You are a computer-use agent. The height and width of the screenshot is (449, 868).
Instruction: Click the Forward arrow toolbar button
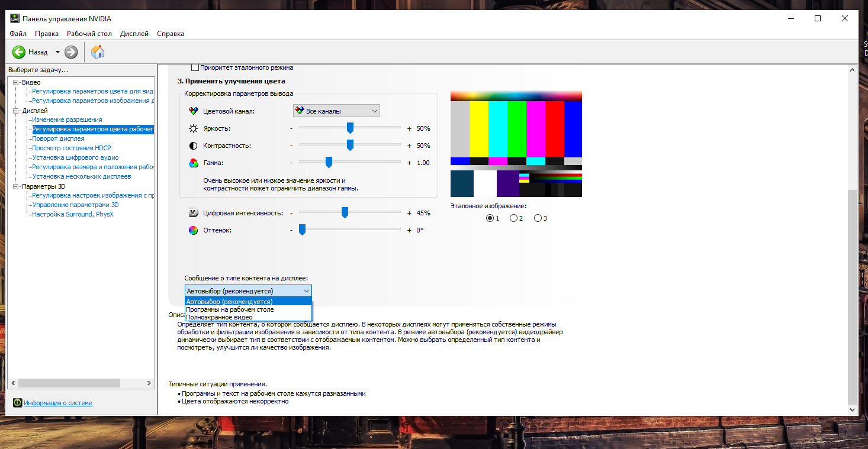click(71, 52)
